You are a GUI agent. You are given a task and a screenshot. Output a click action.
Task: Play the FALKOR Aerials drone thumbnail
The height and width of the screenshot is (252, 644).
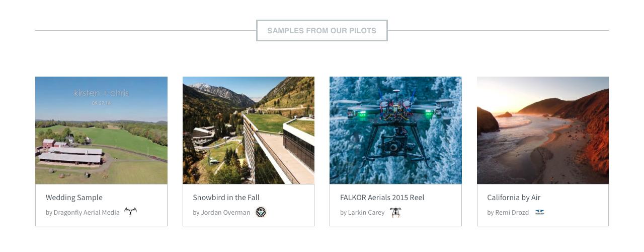395,130
